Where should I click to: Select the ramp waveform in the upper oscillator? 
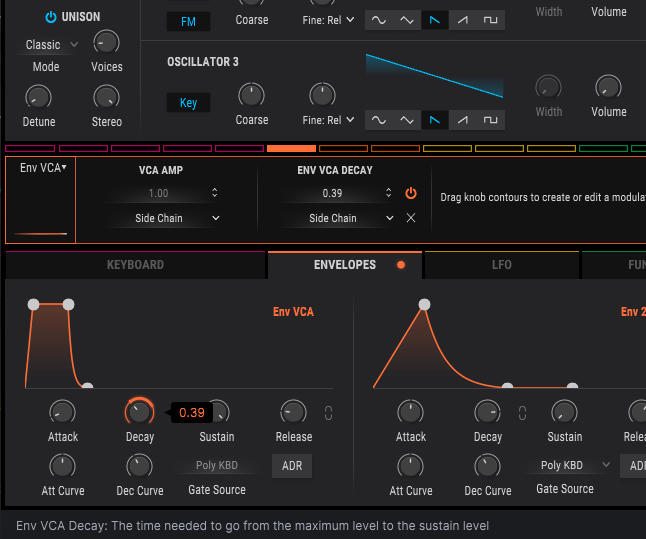(463, 20)
